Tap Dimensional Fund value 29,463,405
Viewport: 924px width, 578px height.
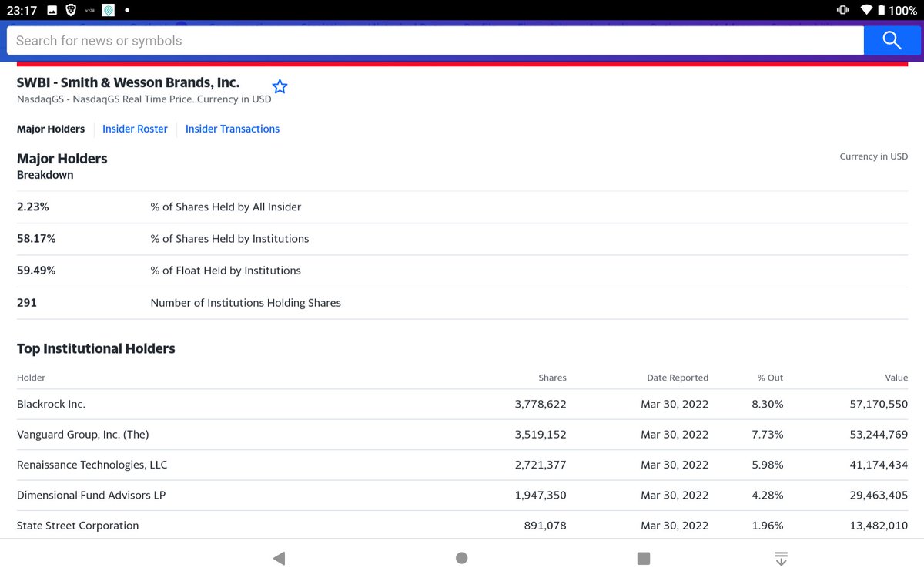879,495
